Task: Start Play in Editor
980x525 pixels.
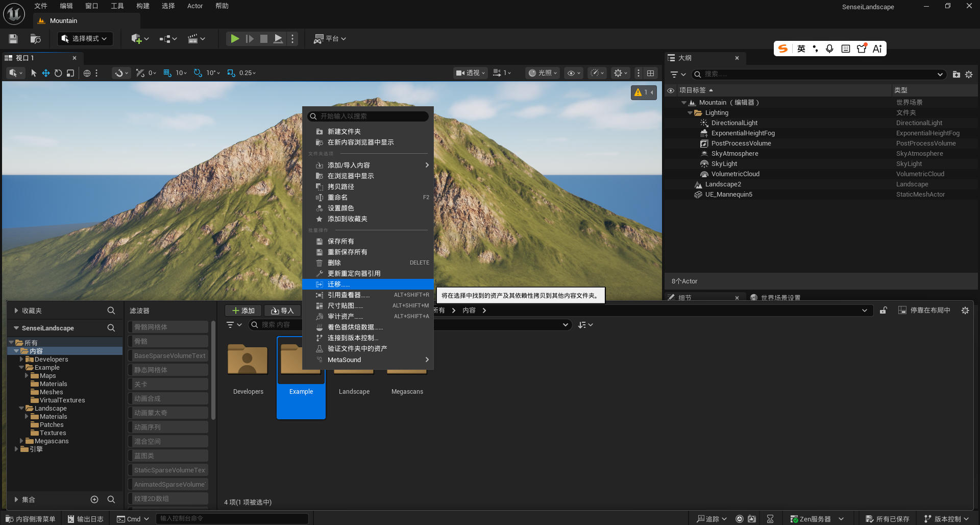Action: [x=235, y=39]
